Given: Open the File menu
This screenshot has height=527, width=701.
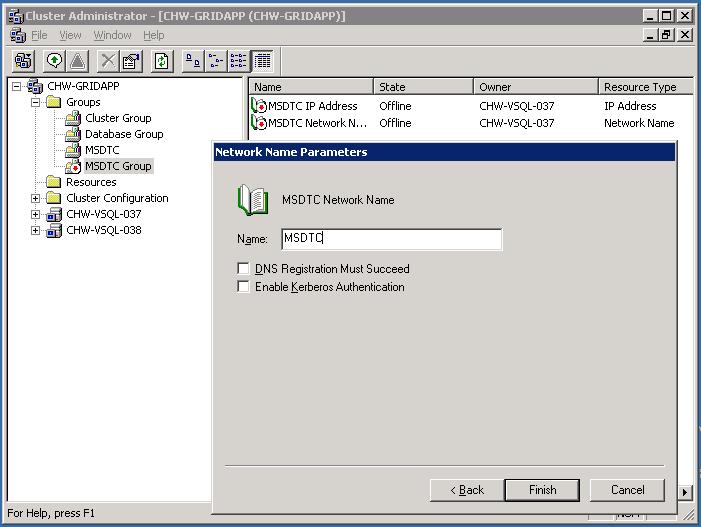Looking at the screenshot, I should tap(39, 35).
